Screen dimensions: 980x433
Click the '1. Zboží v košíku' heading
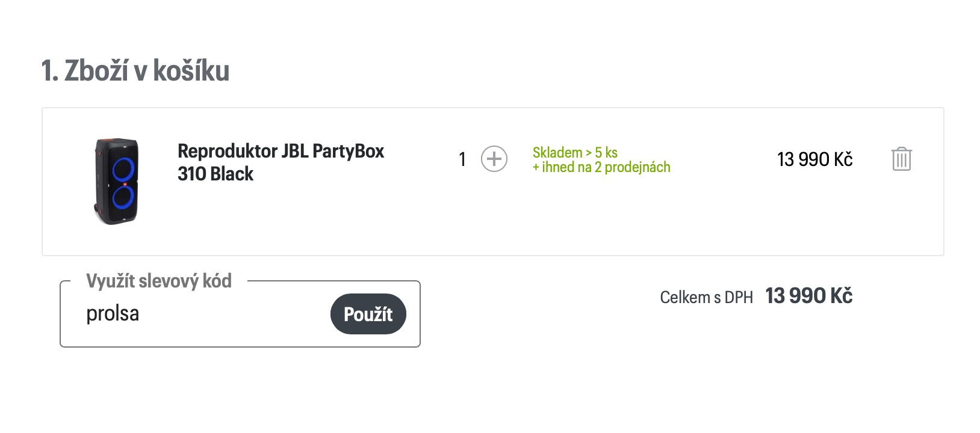135,71
